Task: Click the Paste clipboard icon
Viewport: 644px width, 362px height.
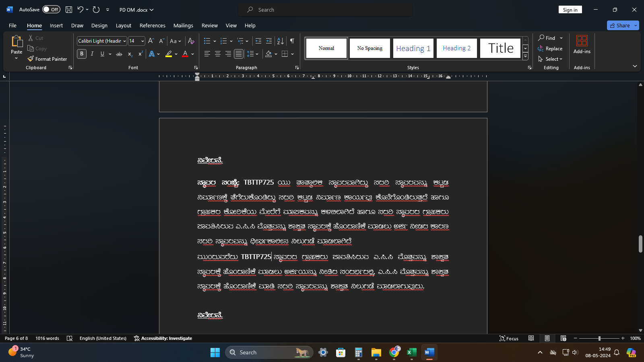Action: click(17, 41)
